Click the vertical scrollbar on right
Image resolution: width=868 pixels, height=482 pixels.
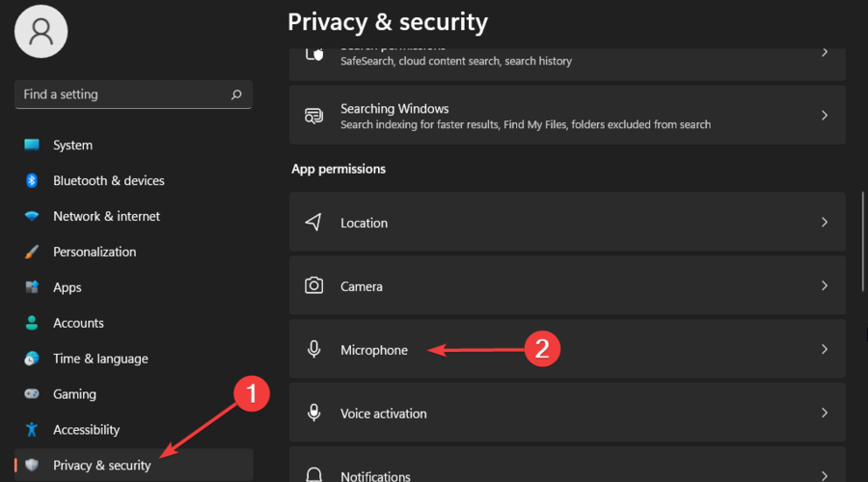coord(863,241)
